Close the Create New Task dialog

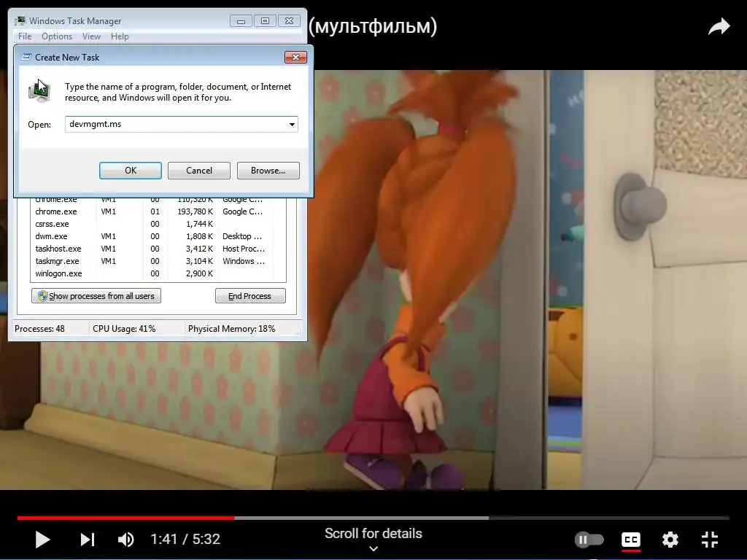click(295, 57)
